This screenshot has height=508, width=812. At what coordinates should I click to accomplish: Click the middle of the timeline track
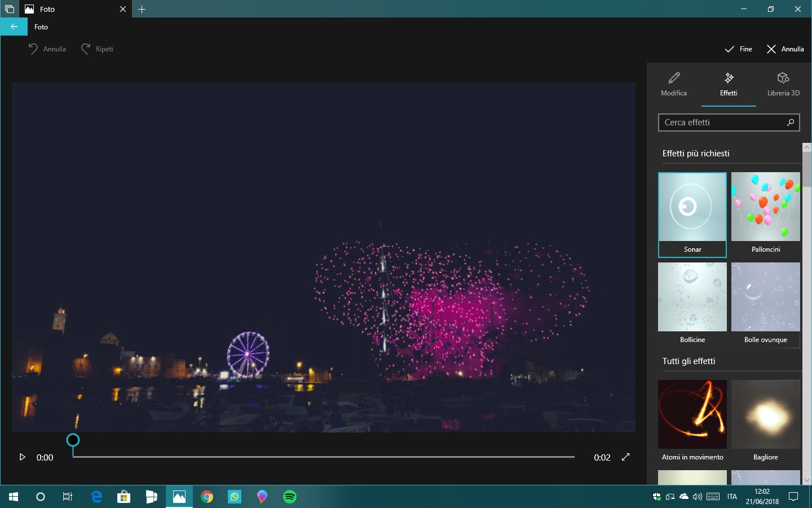(324, 457)
